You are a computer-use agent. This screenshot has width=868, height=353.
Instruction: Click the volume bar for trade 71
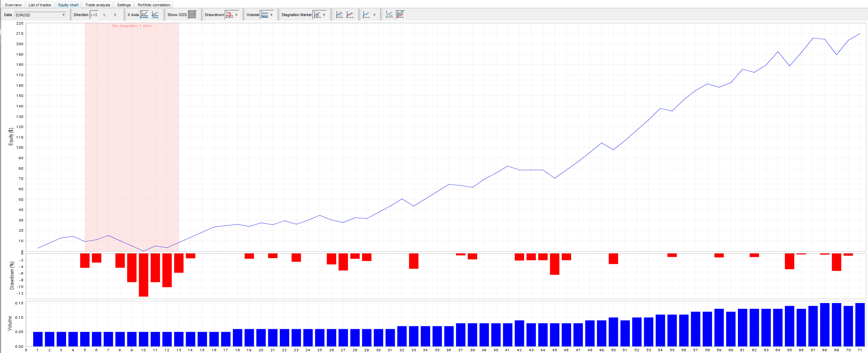860,325
